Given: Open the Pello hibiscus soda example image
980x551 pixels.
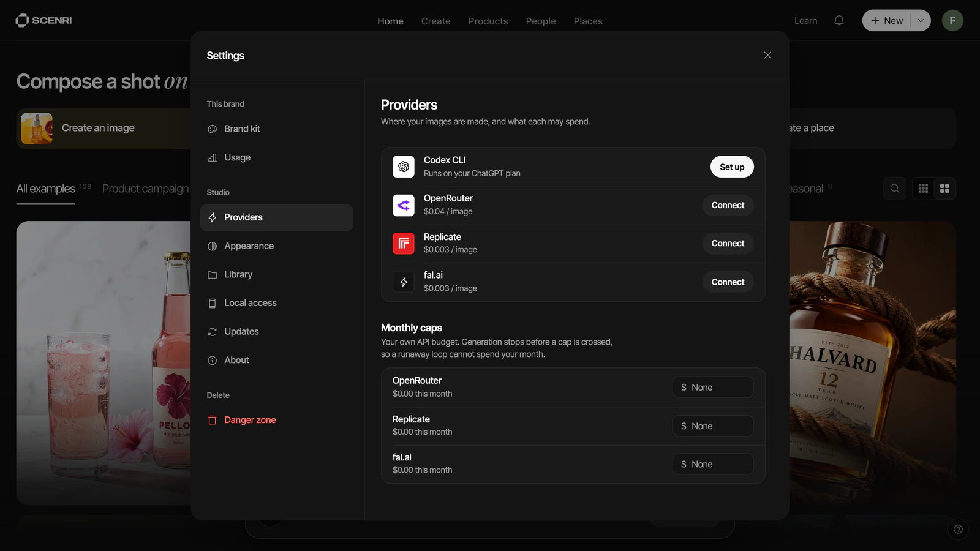Looking at the screenshot, I should (x=104, y=362).
